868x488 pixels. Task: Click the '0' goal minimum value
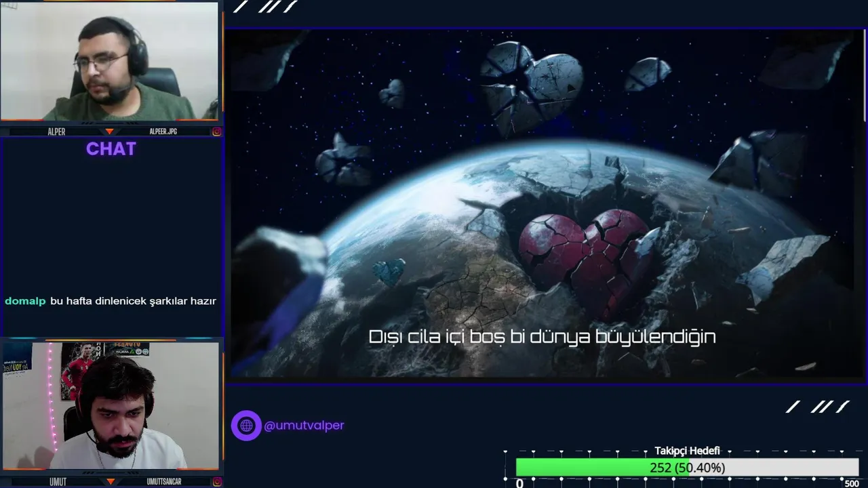point(519,483)
